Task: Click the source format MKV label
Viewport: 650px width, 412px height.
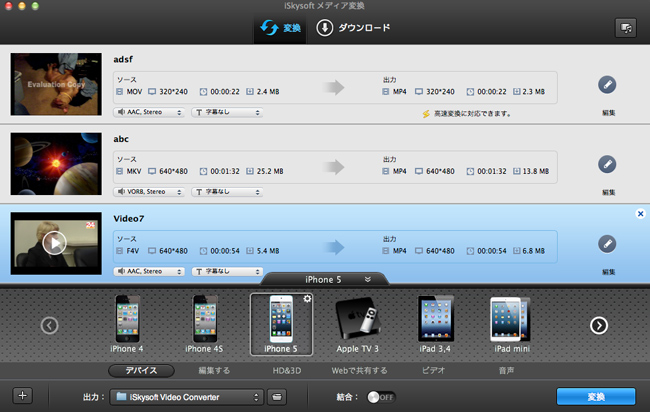Action: pos(134,171)
